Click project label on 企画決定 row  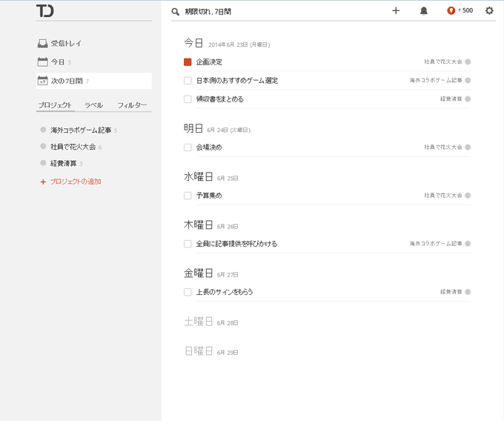pyautogui.click(x=443, y=62)
